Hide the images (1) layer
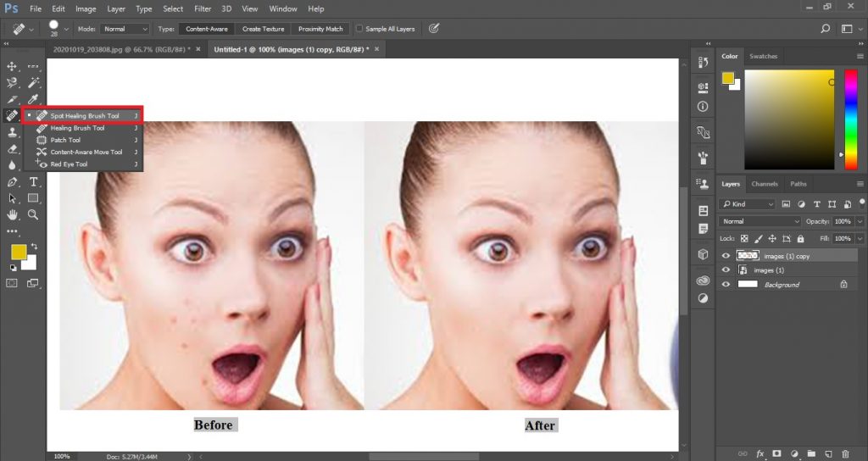This screenshot has height=461, width=868. tap(726, 270)
